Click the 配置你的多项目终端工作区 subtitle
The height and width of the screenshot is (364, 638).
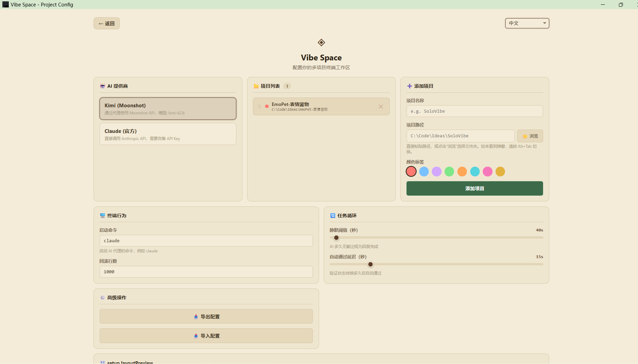click(x=321, y=67)
